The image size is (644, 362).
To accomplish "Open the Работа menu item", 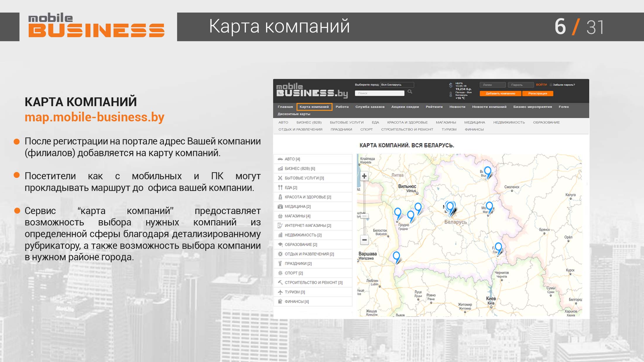I will point(342,107).
